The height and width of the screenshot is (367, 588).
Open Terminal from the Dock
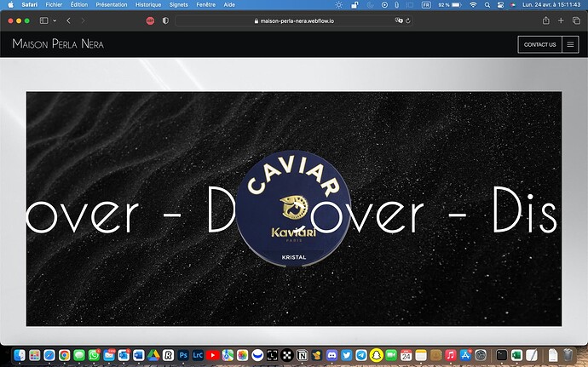[501, 354]
